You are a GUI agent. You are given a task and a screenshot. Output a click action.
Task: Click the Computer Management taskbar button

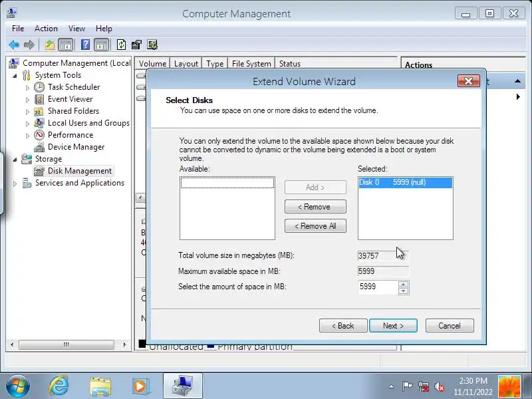point(182,386)
